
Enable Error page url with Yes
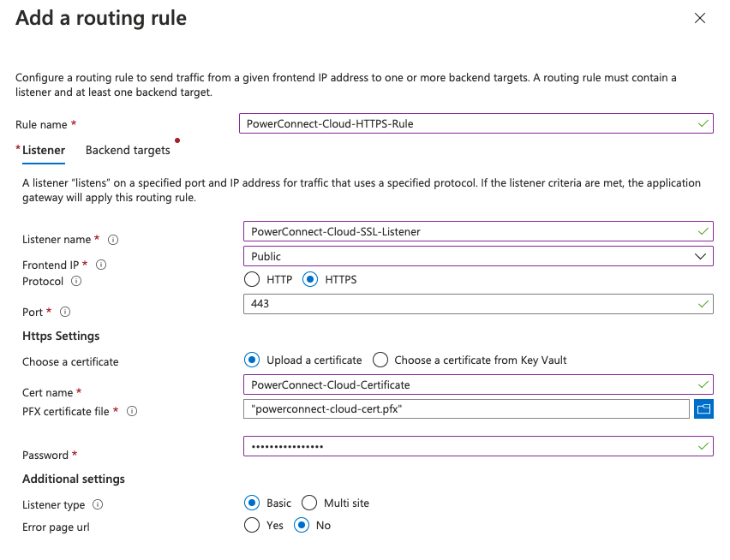click(x=252, y=525)
